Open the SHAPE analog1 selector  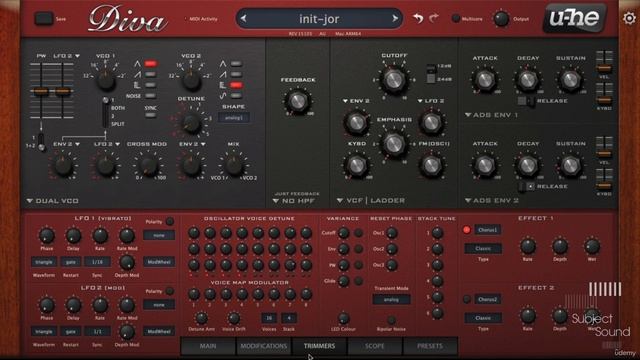[x=234, y=118]
